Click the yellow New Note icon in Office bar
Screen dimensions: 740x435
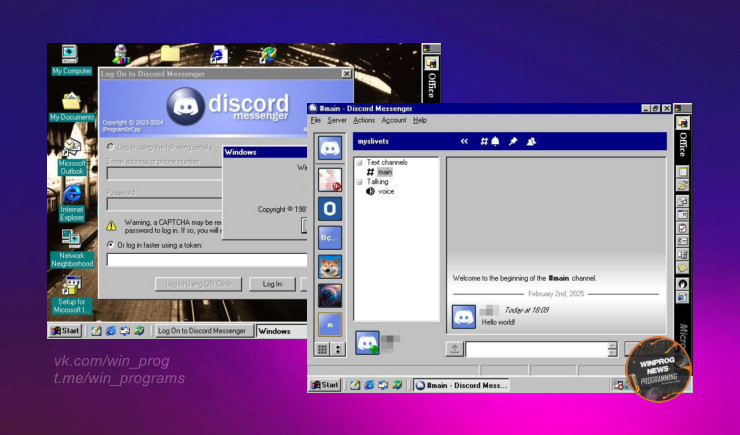tap(683, 268)
